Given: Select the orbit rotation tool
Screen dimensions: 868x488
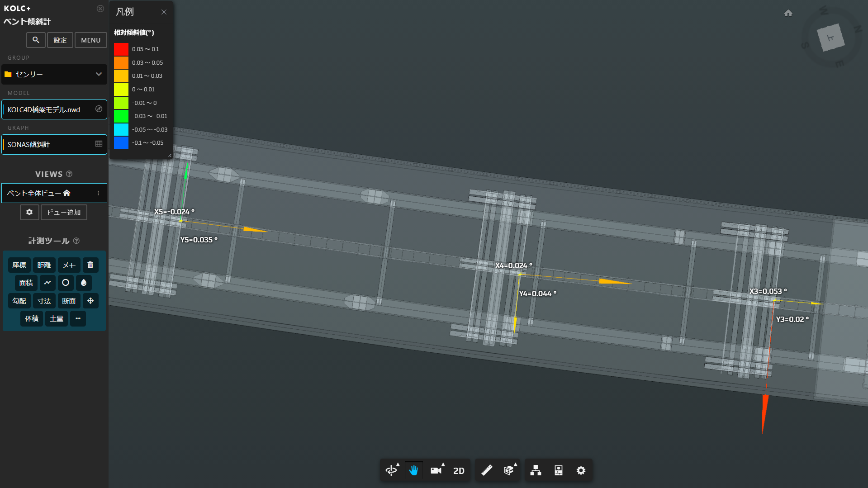Looking at the screenshot, I should coord(391,470).
